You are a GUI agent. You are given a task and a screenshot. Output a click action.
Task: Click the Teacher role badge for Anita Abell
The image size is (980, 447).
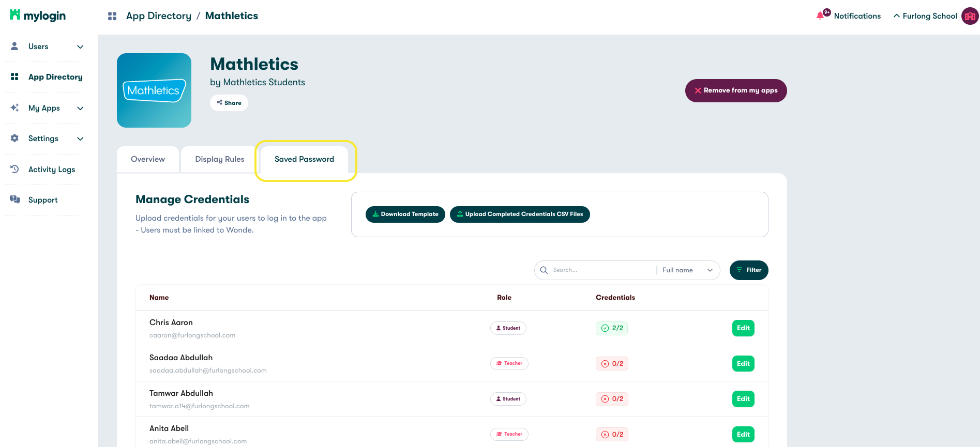click(509, 434)
